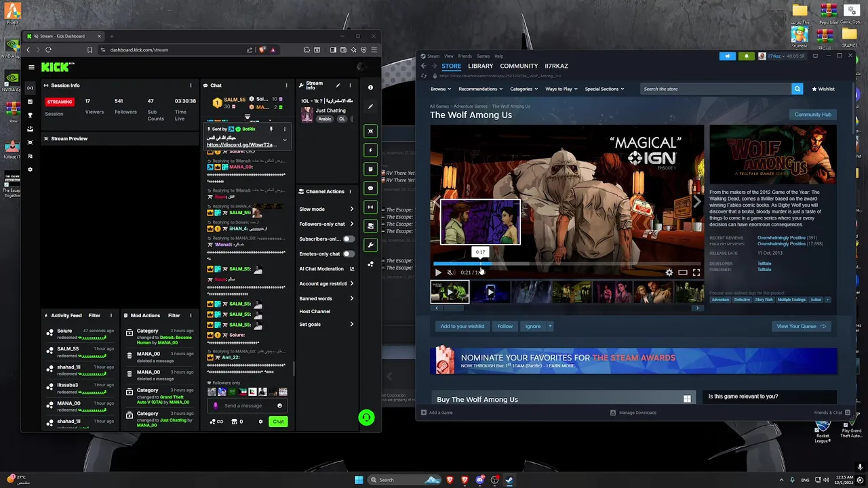Reload the Kick dashboard browser page

(x=48, y=49)
